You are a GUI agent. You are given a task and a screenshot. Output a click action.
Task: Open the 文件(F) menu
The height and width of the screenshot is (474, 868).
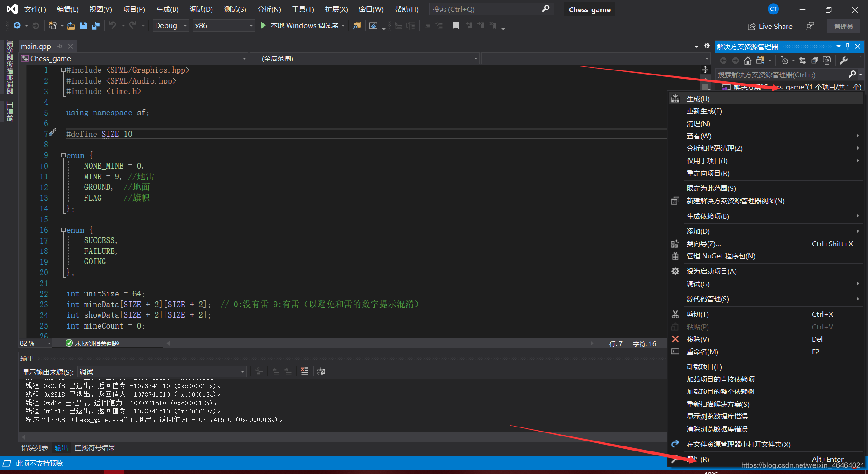coord(35,9)
